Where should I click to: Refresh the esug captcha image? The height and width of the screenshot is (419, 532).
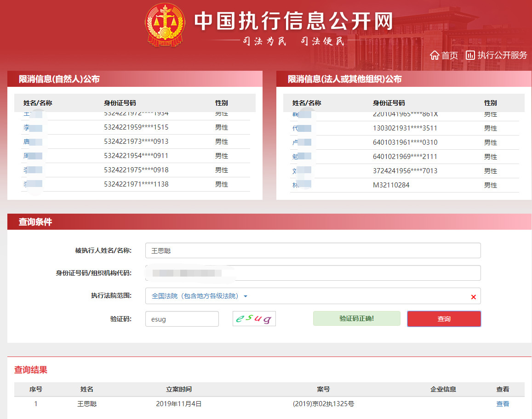254,319
